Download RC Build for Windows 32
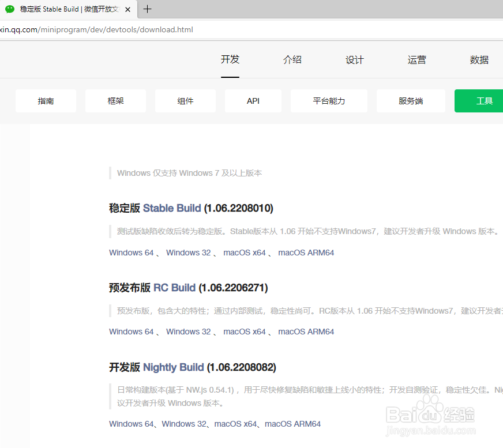This screenshot has height=448, width=503. (188, 332)
